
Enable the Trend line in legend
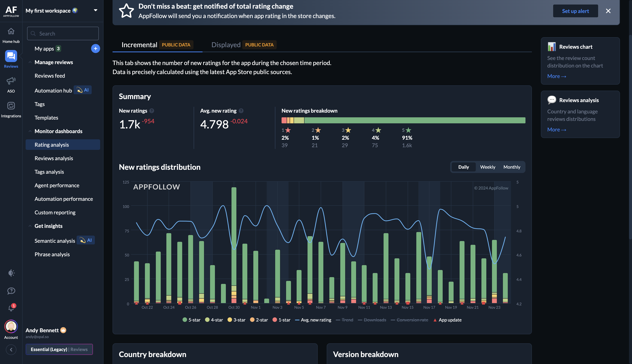coord(345,320)
